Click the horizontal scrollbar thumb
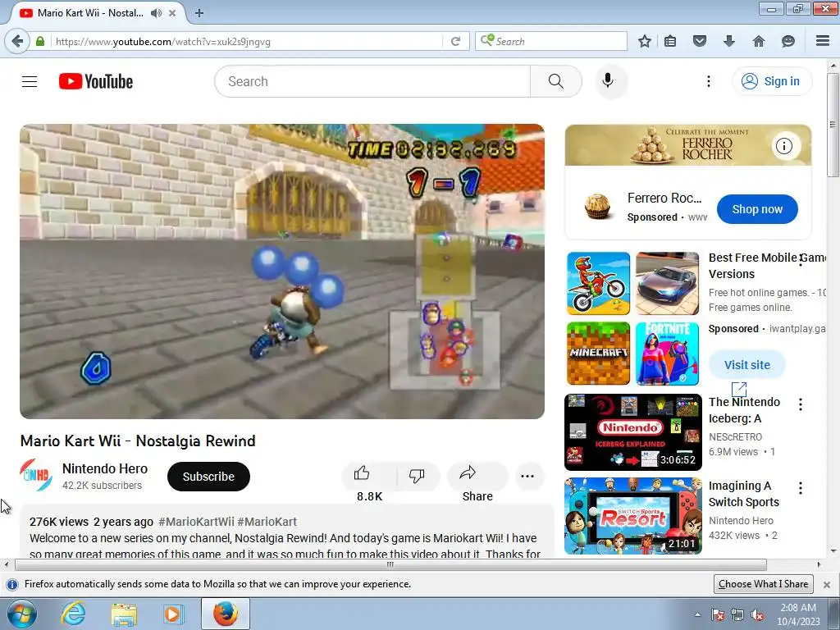 [390, 564]
